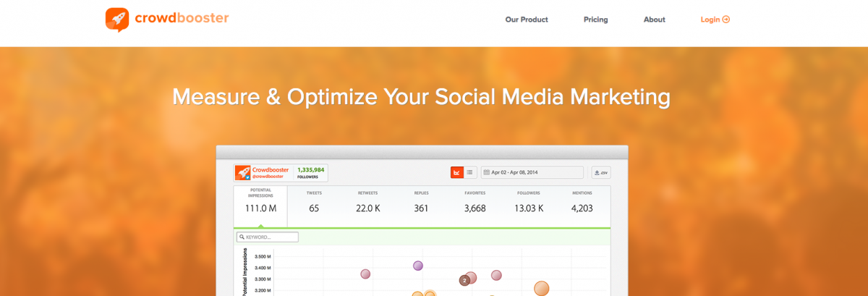Open the Crowdbooster account selector
The width and height of the screenshot is (868, 296).
tap(281, 172)
